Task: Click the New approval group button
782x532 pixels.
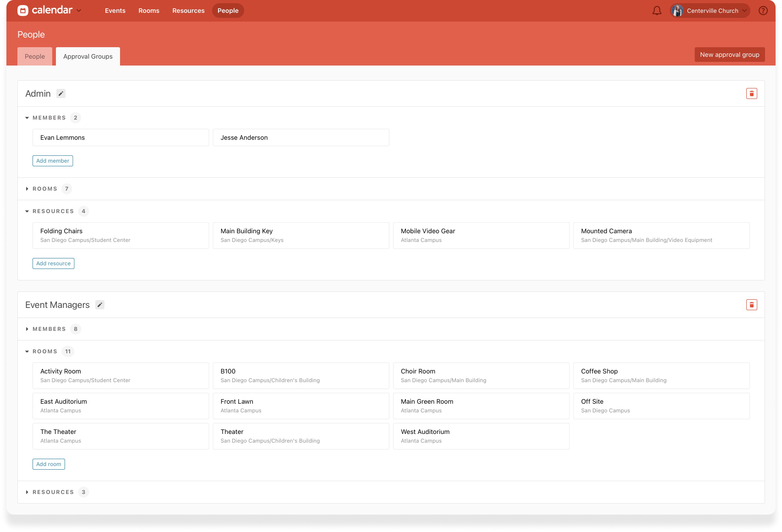Action: point(729,55)
